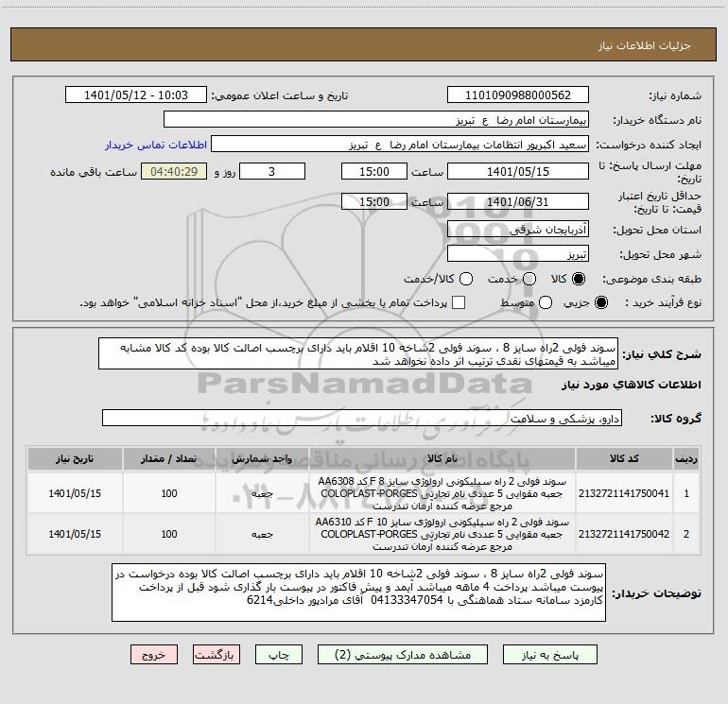Click the تاریخ نیاز column header
Screen dimensions: 728x704
tap(75, 459)
